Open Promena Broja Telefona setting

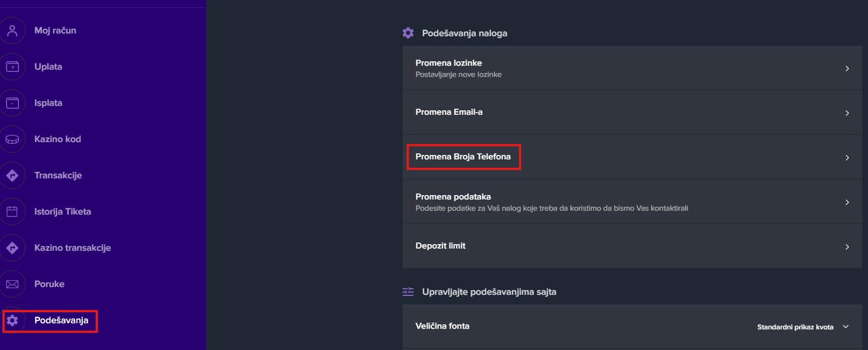click(x=463, y=157)
